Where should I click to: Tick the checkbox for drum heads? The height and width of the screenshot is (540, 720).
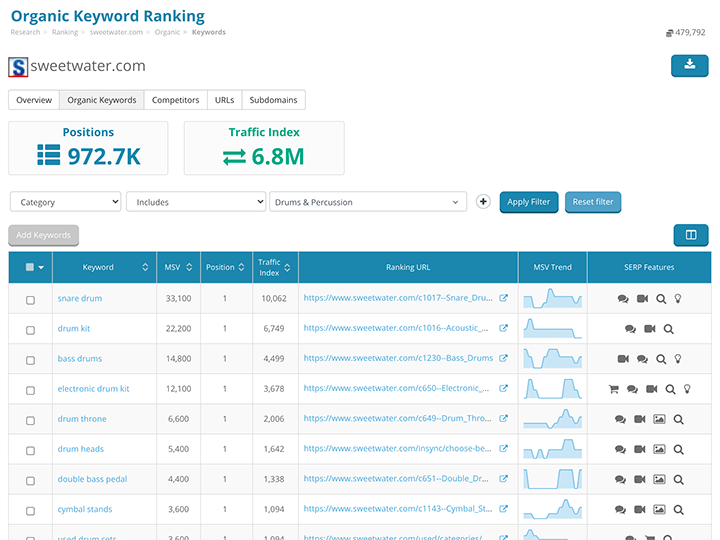[30, 449]
